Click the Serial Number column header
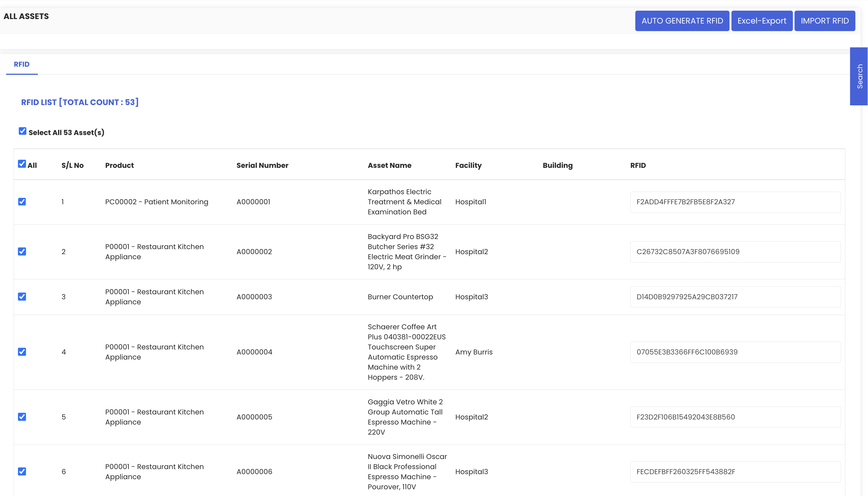 coord(262,165)
